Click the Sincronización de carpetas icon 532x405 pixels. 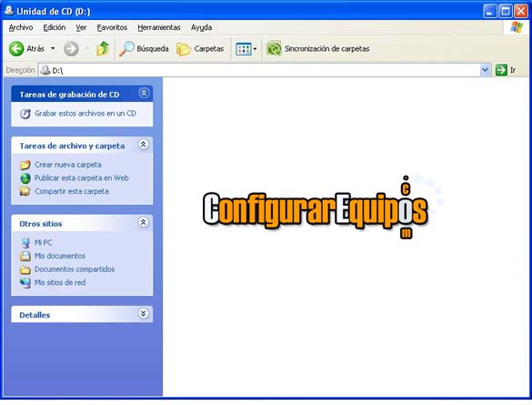(x=274, y=49)
